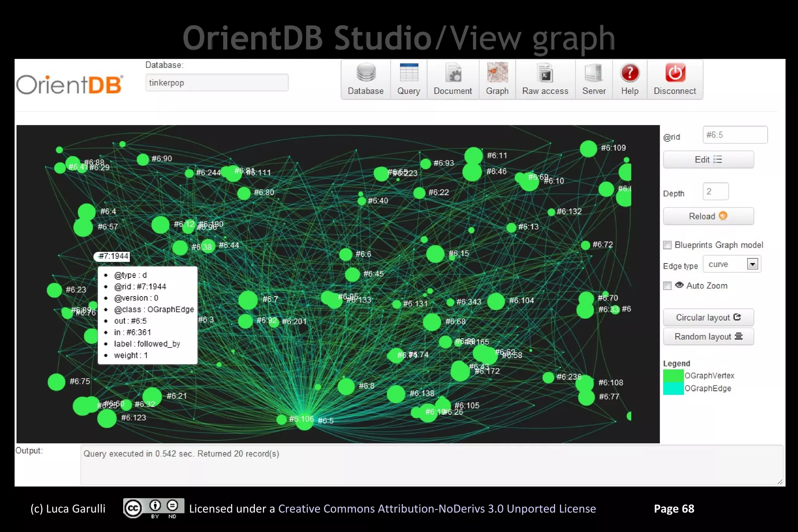Image resolution: width=798 pixels, height=532 pixels.
Task: Enable Blueprints Graph model checkbox
Action: pos(667,245)
